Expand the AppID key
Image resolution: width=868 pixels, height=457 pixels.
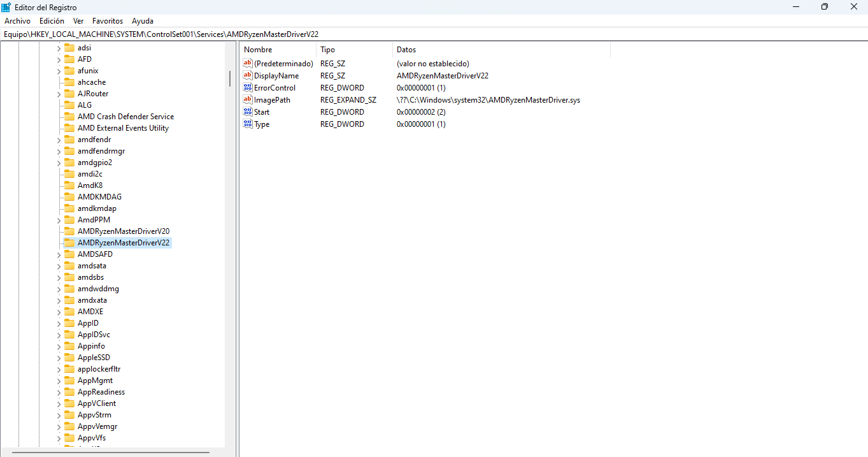pos(59,323)
